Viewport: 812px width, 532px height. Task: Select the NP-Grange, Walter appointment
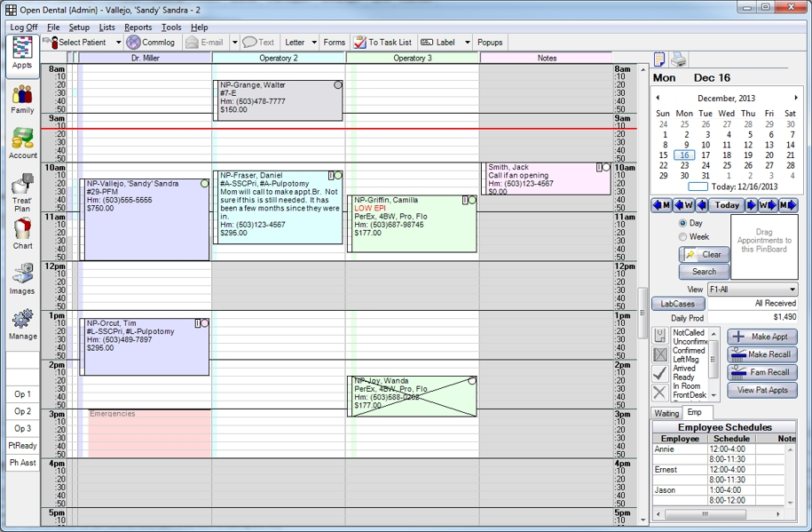(278, 100)
